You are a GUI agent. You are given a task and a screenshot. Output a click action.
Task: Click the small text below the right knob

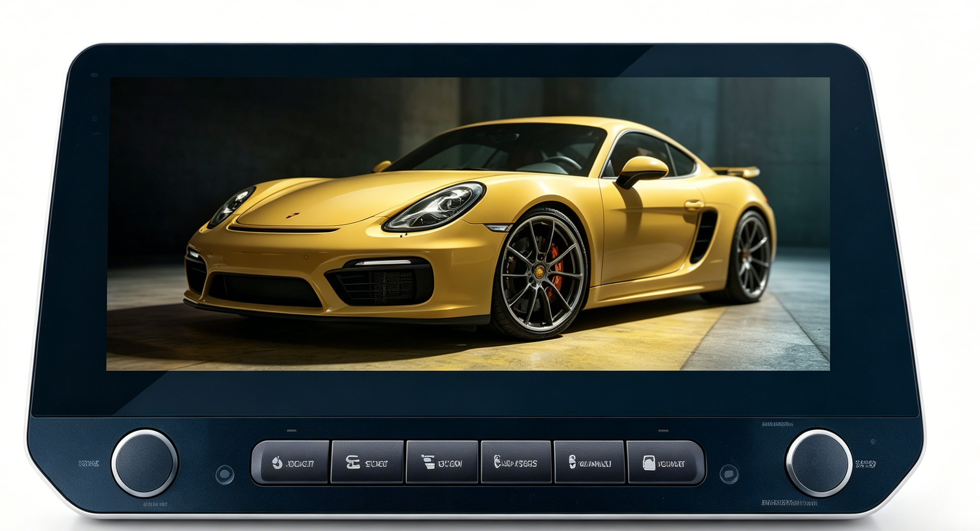click(789, 503)
